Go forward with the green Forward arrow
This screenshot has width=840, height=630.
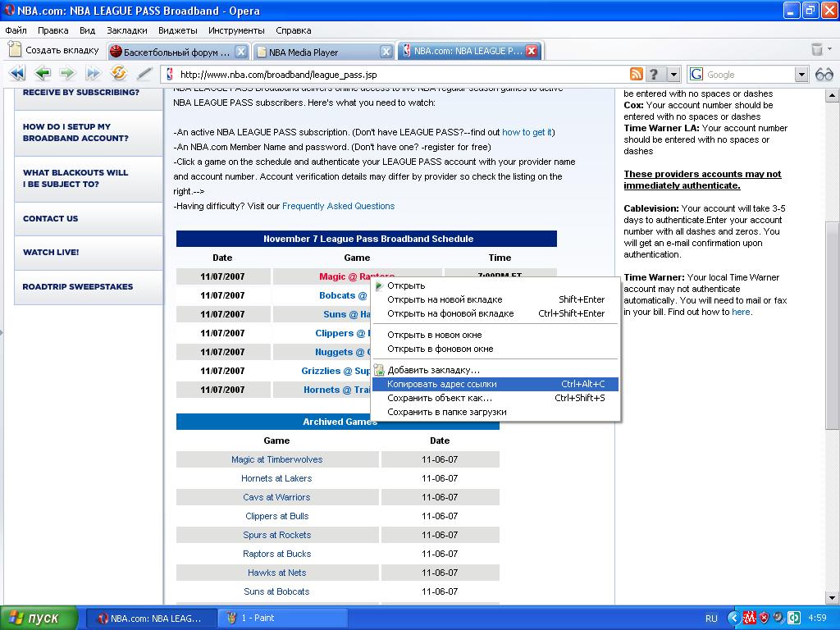click(67, 73)
